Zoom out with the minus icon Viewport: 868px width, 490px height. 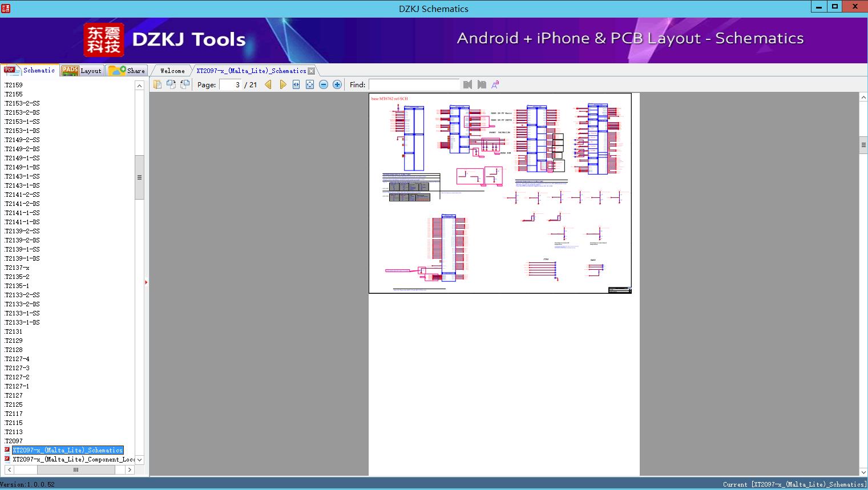pyautogui.click(x=324, y=84)
